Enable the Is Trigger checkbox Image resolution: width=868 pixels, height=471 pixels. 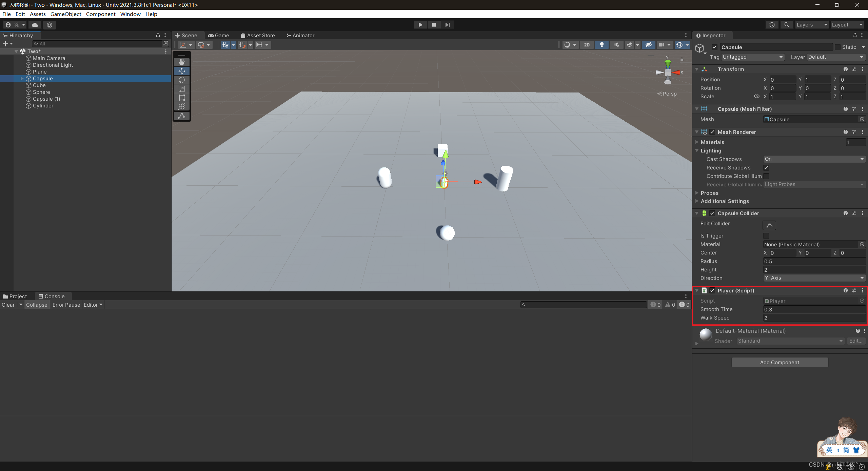[x=766, y=236]
